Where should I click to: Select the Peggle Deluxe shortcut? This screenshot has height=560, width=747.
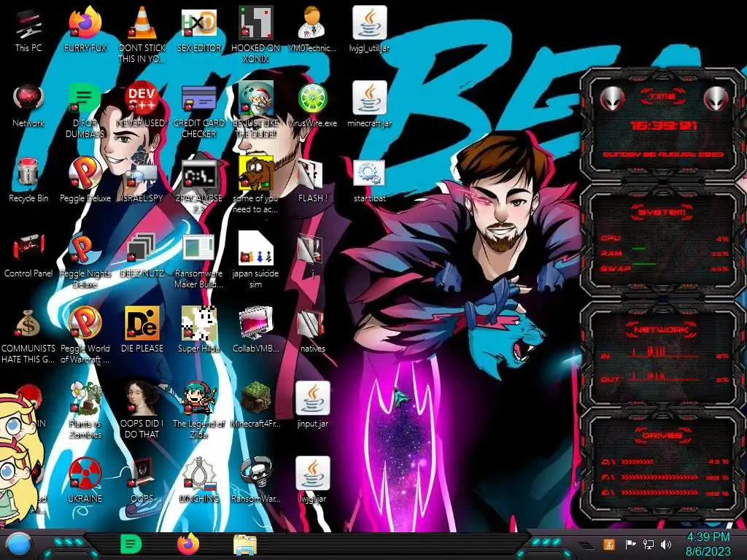pyautogui.click(x=85, y=180)
